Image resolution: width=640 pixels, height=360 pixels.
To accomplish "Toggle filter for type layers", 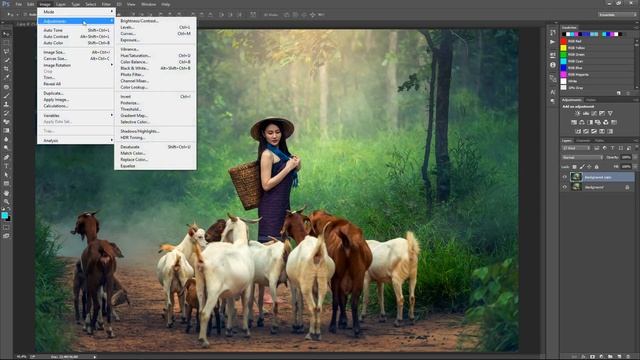I will pyautogui.click(x=612, y=148).
